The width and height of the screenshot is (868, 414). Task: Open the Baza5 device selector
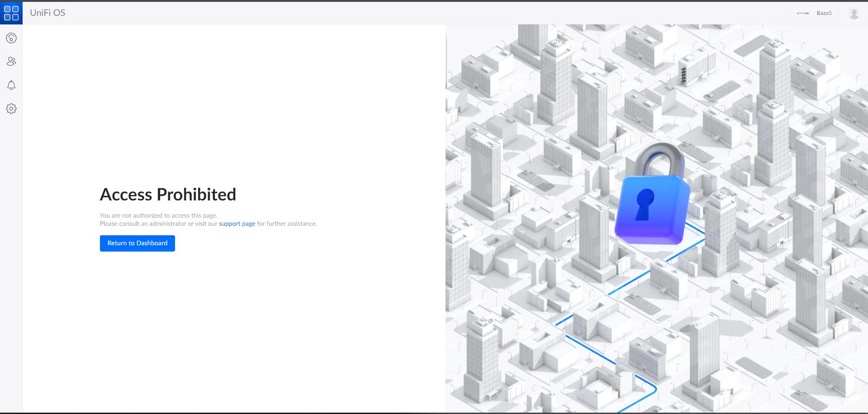814,13
